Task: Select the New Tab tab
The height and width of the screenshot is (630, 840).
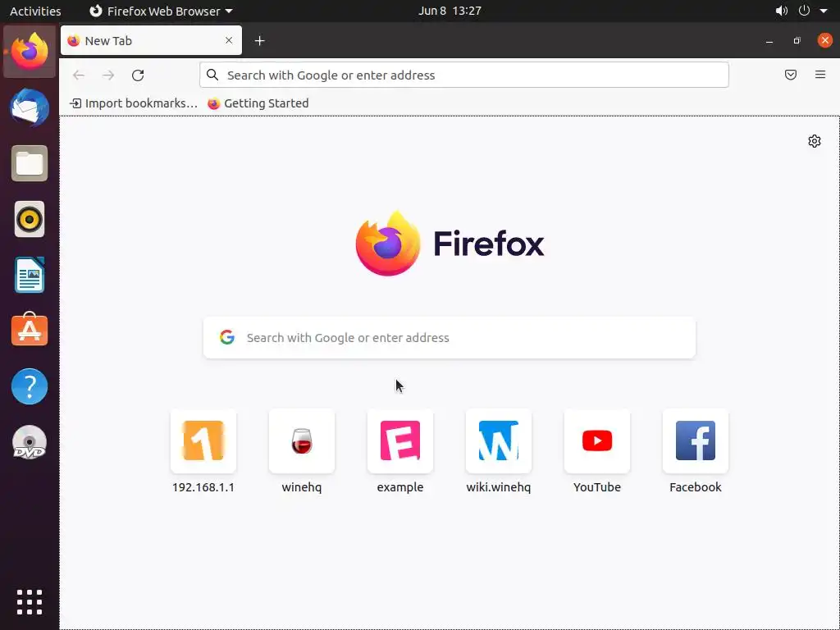Action: [x=151, y=40]
